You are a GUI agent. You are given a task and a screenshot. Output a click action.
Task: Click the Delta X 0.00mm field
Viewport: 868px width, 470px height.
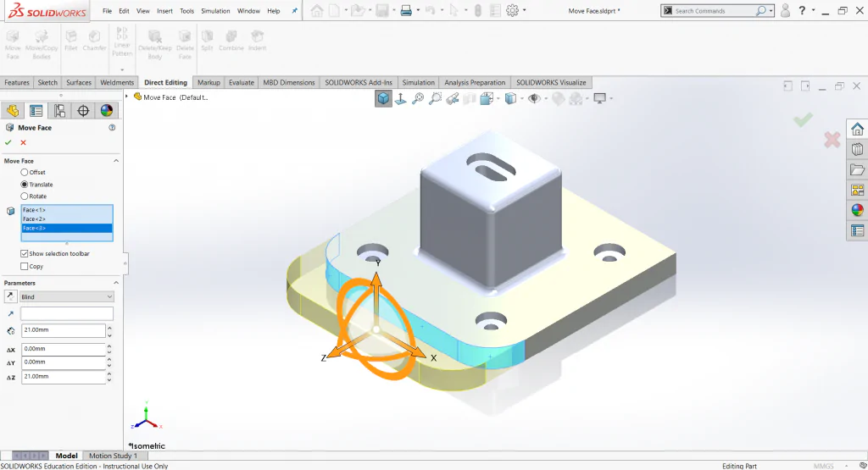point(63,349)
